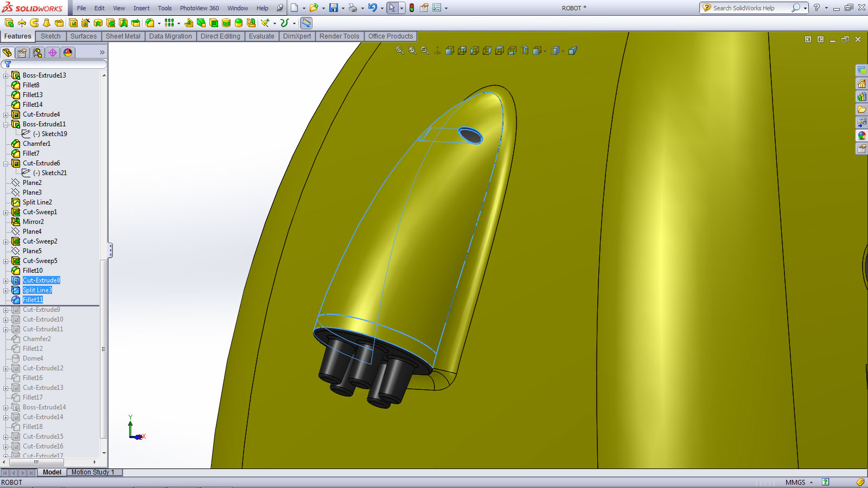This screenshot has height=488, width=868.
Task: Expand the FeatureManager panel tabs chevron
Action: (102, 53)
